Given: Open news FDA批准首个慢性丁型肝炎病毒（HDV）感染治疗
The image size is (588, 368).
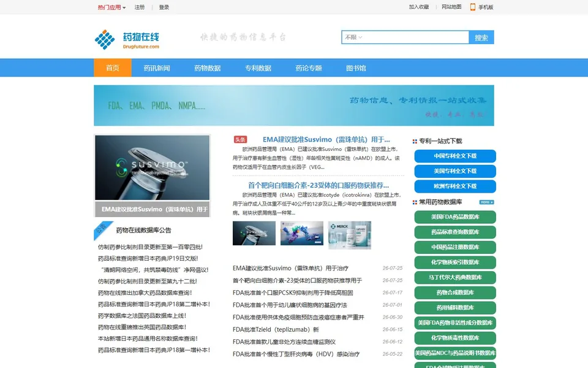Looking at the screenshot, I should point(296,354).
